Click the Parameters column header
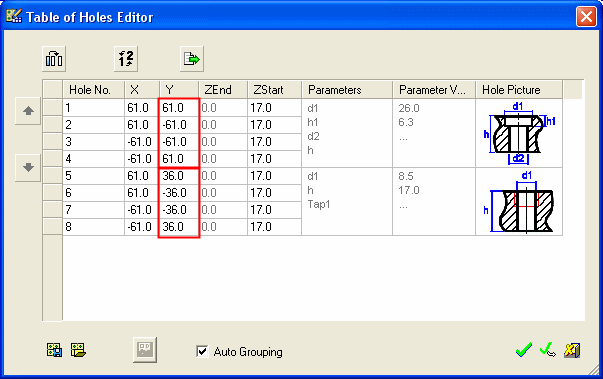Viewport: 603px width, 379px height. click(x=347, y=90)
